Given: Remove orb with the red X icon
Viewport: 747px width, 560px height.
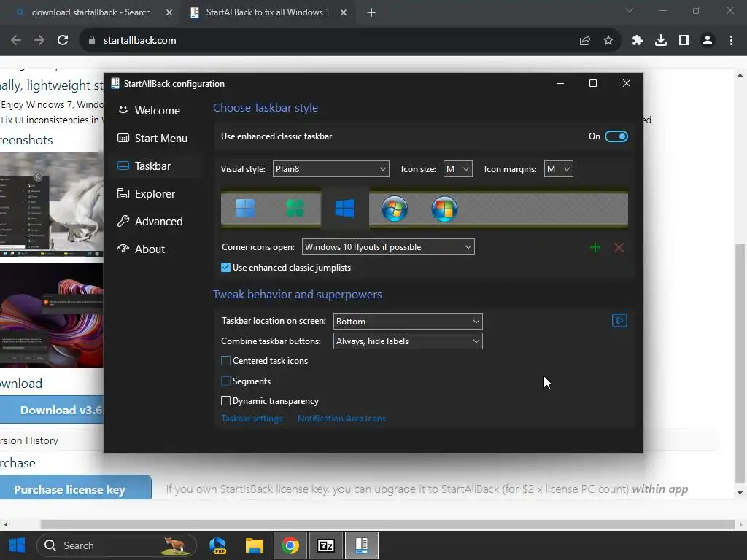Looking at the screenshot, I should pyautogui.click(x=619, y=247).
